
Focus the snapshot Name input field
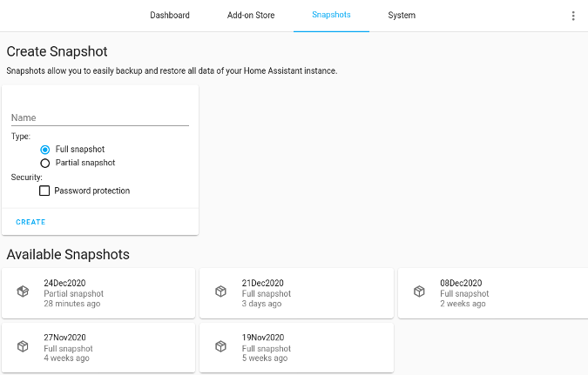99,117
